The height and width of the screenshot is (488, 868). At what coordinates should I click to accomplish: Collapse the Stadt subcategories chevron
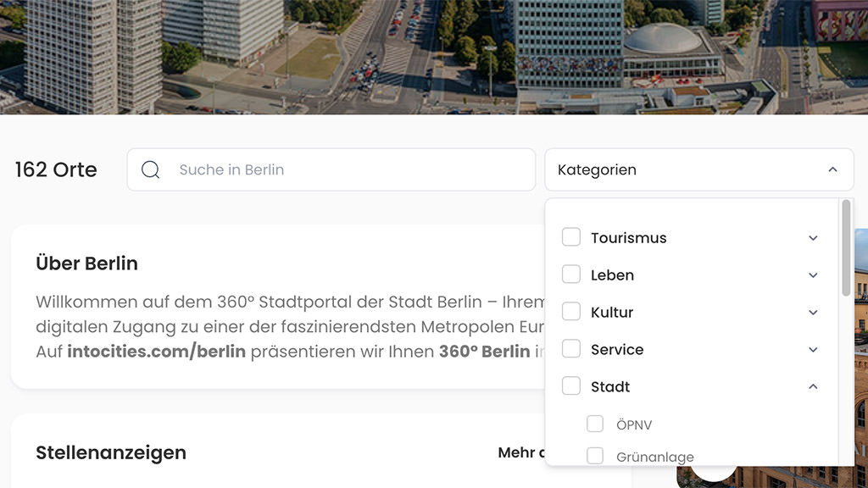(x=813, y=387)
